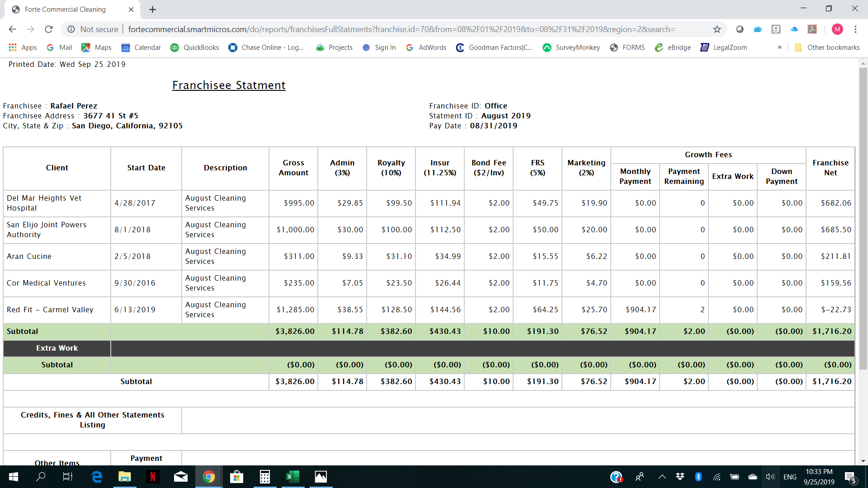The height and width of the screenshot is (488, 868).
Task: Open Windows Start menu
Action: [x=14, y=477]
